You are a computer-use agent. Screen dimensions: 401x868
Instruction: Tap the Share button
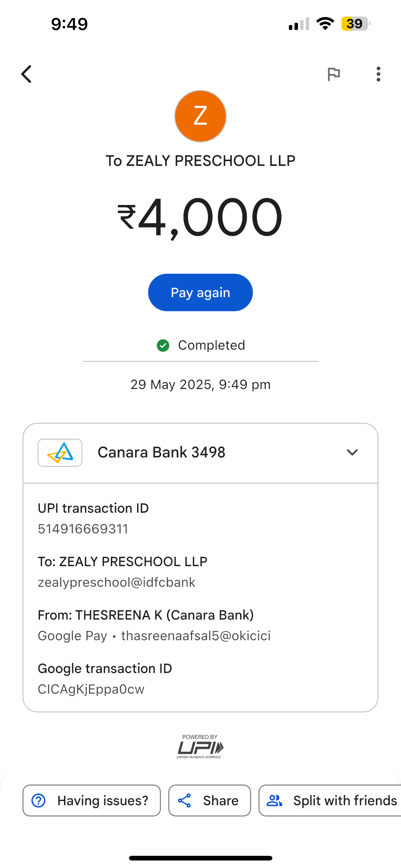[210, 801]
